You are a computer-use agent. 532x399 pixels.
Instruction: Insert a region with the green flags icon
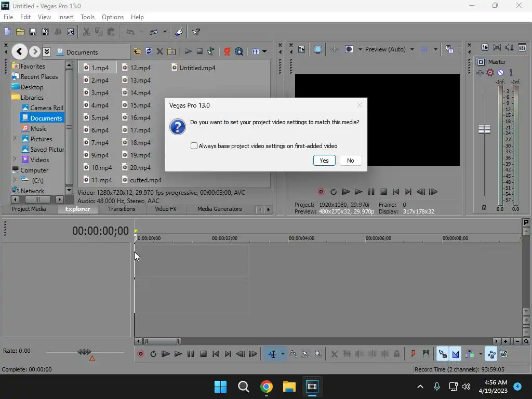point(426,354)
